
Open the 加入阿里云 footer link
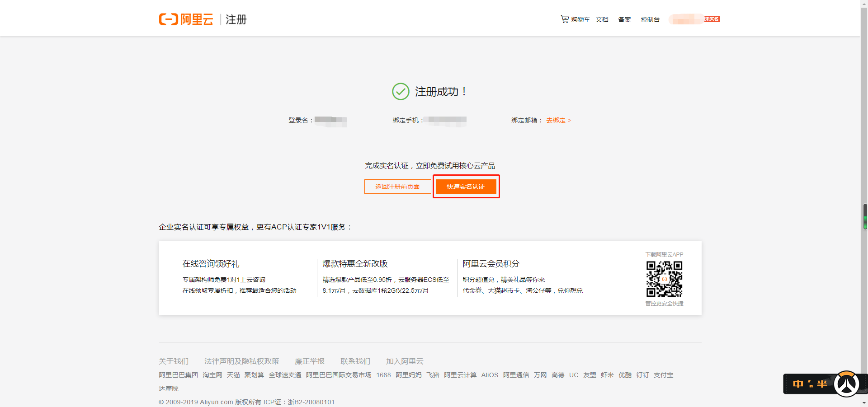(x=405, y=361)
